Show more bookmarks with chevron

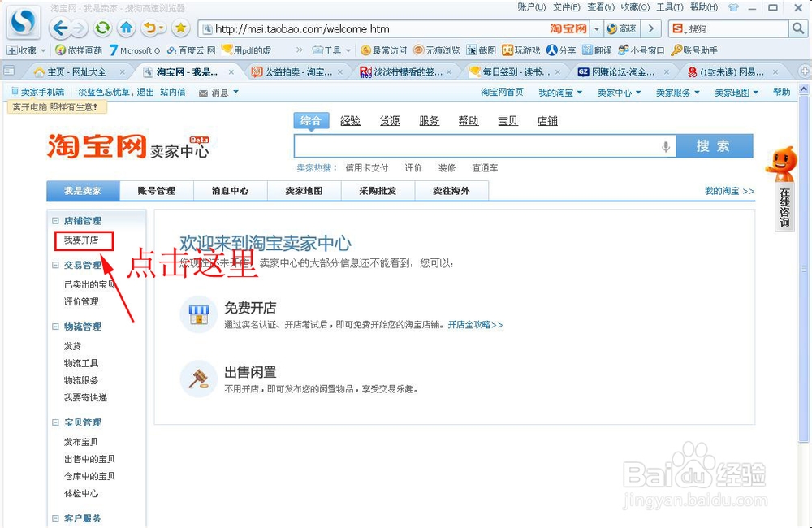point(300,50)
